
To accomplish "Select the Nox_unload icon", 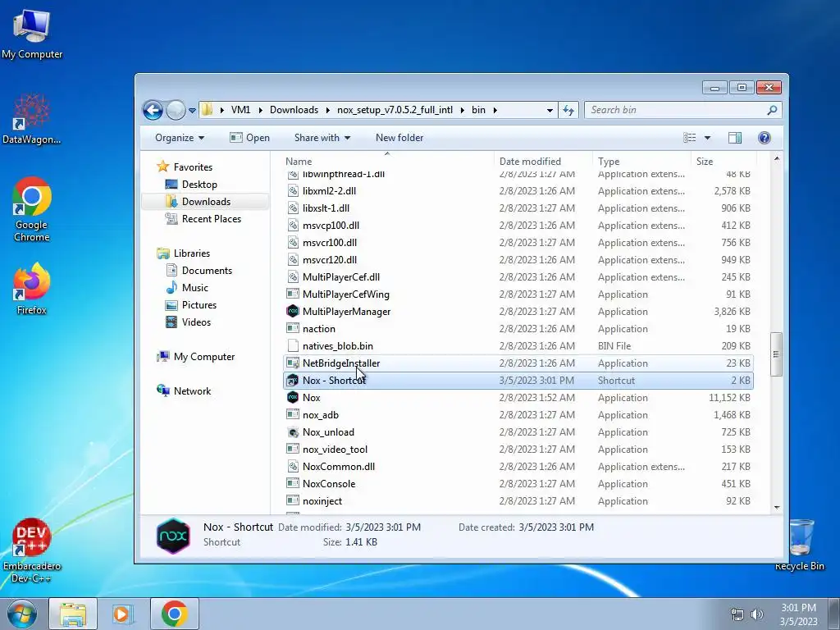I will click(x=293, y=431).
